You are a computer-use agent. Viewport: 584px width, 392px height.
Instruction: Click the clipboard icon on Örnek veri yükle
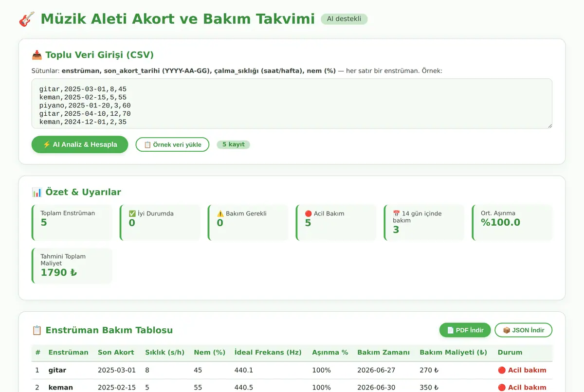point(147,144)
